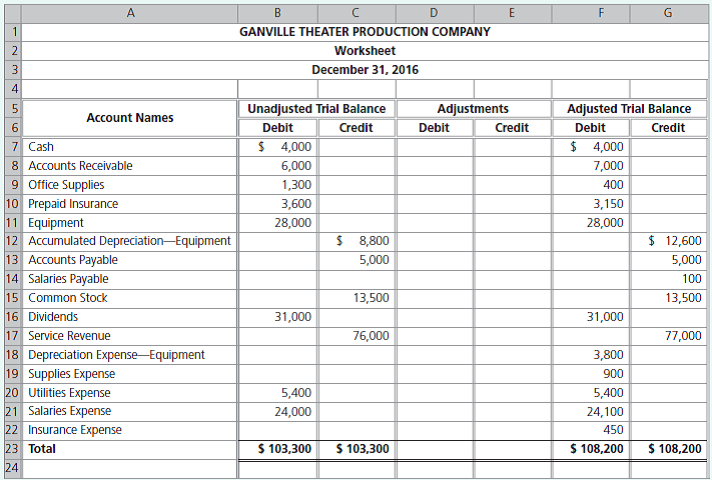
Task: Click the Office Supplies 1,300 debit cell
Action: point(277,185)
